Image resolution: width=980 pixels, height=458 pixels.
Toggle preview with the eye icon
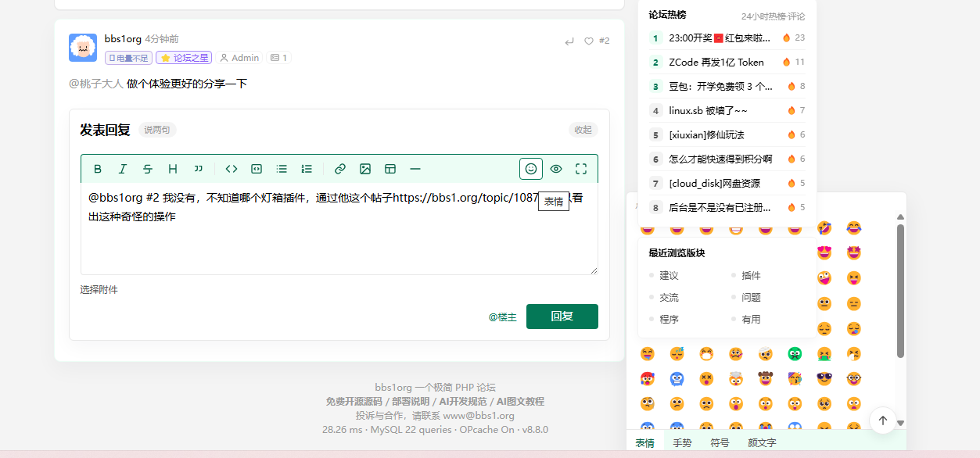tap(556, 169)
